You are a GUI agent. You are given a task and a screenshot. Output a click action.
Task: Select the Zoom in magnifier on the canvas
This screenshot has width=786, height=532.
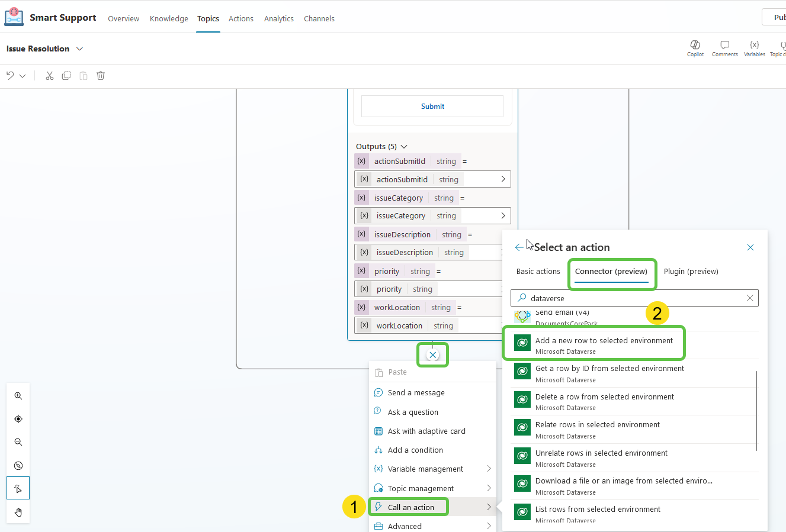[18, 395]
